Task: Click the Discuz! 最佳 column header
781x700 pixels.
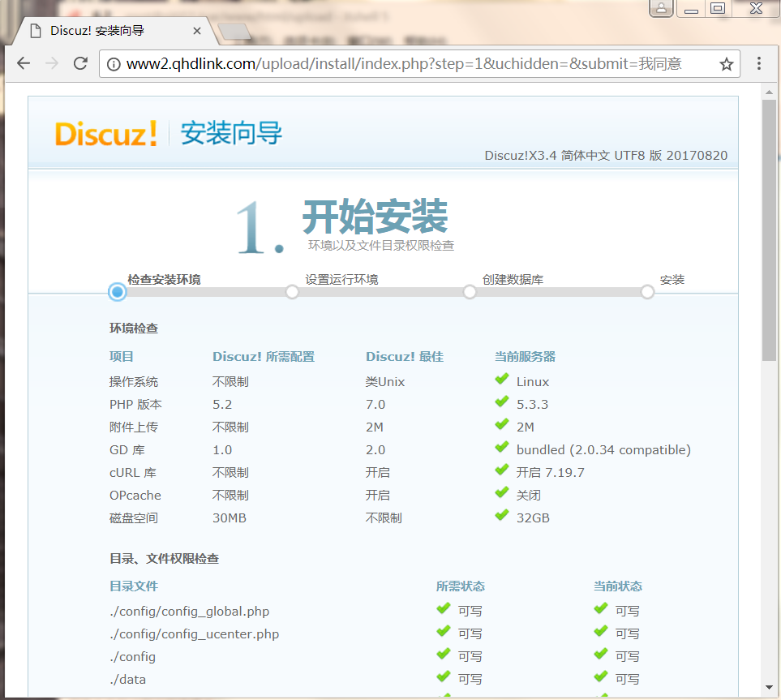Action: coord(405,357)
